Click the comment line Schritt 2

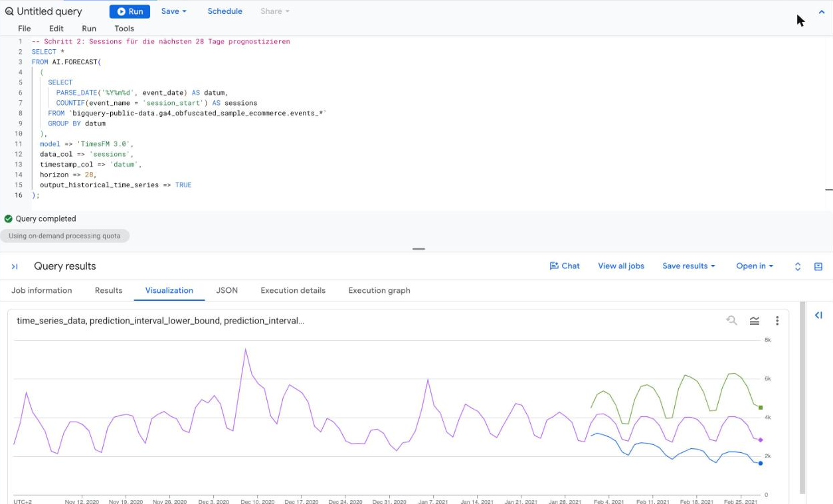[x=161, y=41]
